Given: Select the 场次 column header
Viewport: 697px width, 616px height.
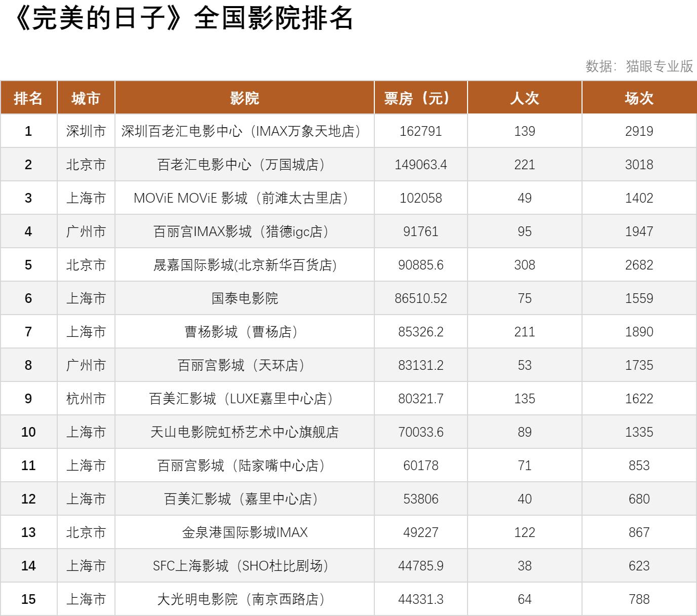Looking at the screenshot, I should coord(639,98).
